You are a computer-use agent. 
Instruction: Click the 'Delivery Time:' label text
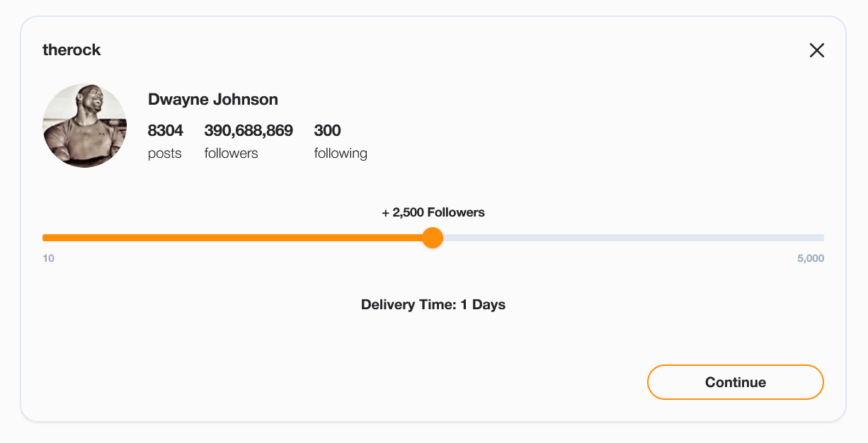[x=409, y=305]
